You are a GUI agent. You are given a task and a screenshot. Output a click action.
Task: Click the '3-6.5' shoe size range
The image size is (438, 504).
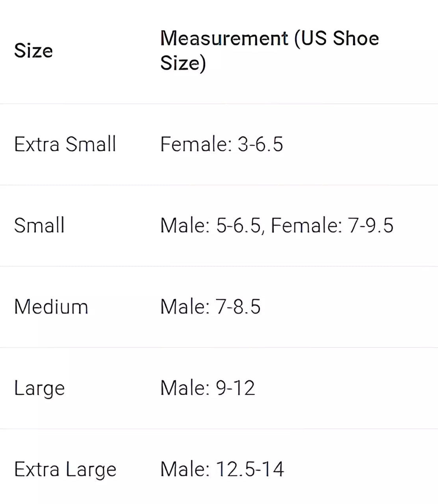tap(260, 144)
